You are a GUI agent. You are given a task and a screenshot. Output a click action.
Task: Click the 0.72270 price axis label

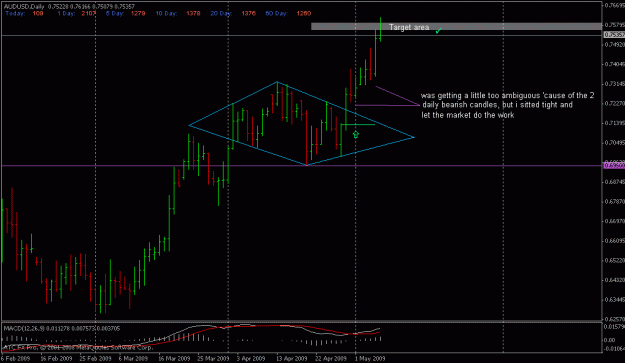(x=615, y=103)
